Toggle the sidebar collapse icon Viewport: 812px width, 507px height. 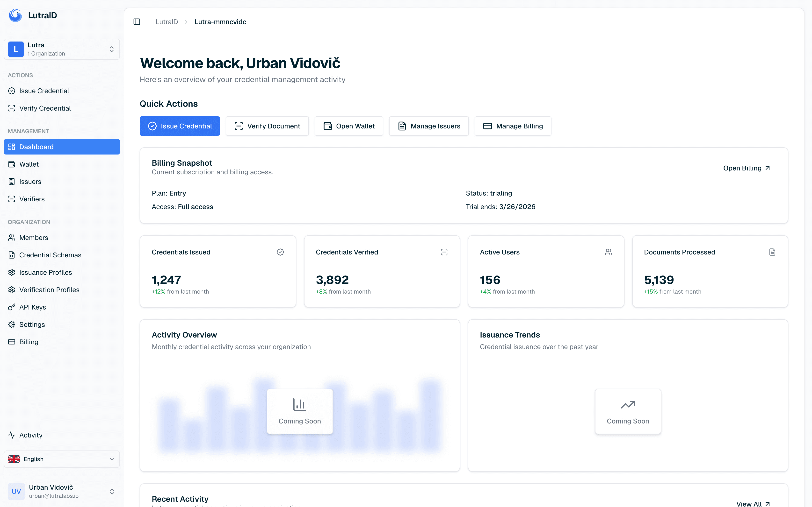click(x=137, y=22)
